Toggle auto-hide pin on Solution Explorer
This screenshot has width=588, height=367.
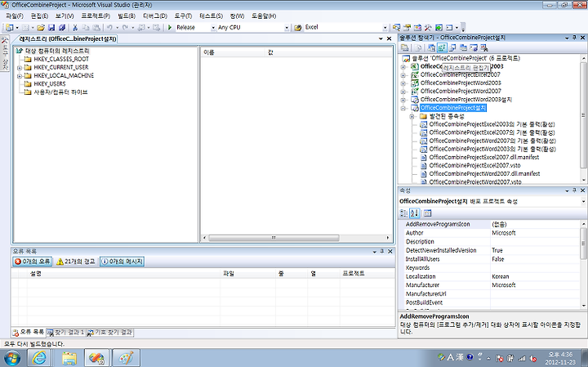574,38
